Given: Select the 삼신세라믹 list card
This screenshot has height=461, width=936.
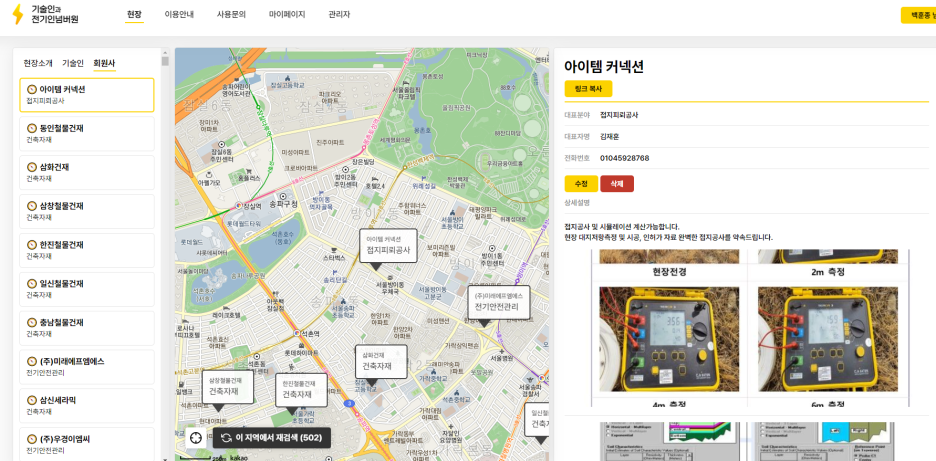Looking at the screenshot, I should pos(87,405).
